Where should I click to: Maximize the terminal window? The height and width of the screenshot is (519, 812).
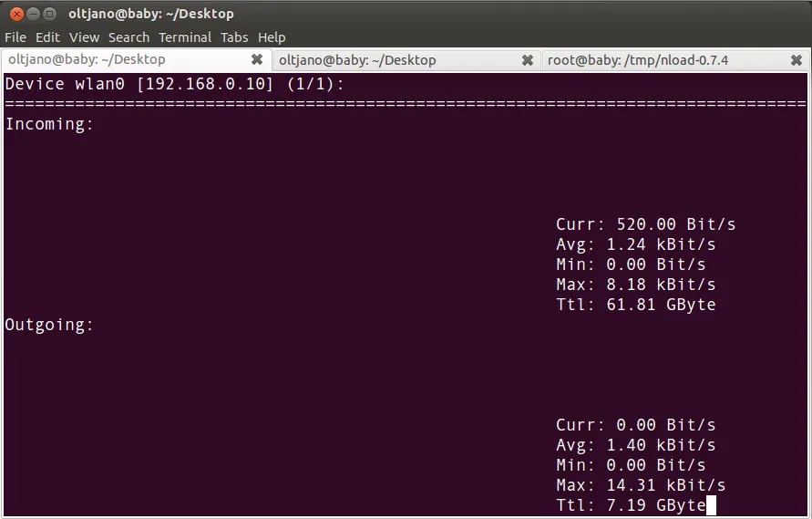click(50, 14)
